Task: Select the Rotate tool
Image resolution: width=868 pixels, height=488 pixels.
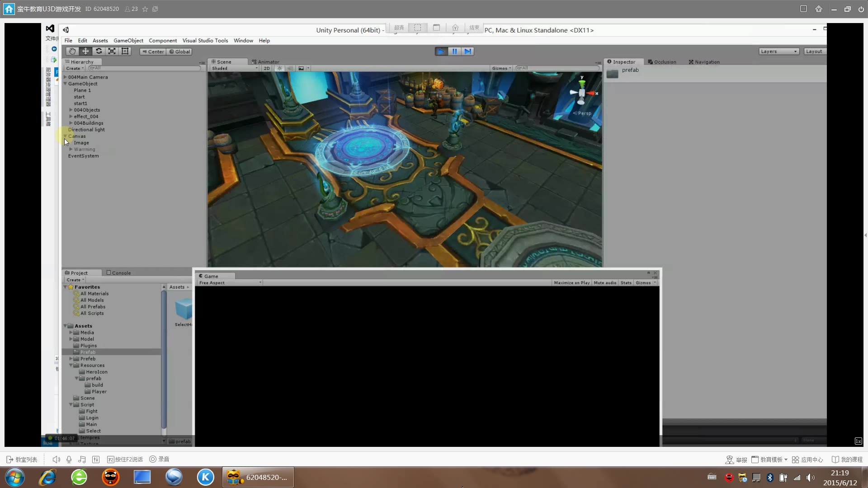Action: pyautogui.click(x=99, y=52)
